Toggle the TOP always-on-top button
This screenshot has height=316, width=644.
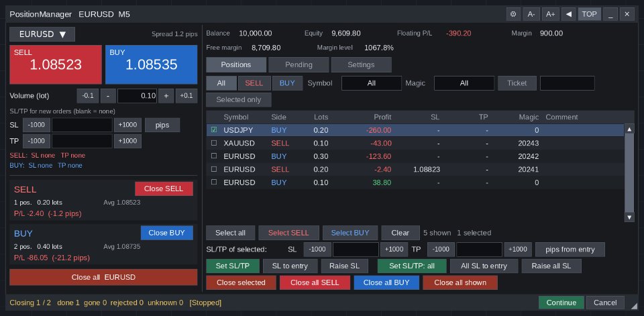click(x=590, y=14)
